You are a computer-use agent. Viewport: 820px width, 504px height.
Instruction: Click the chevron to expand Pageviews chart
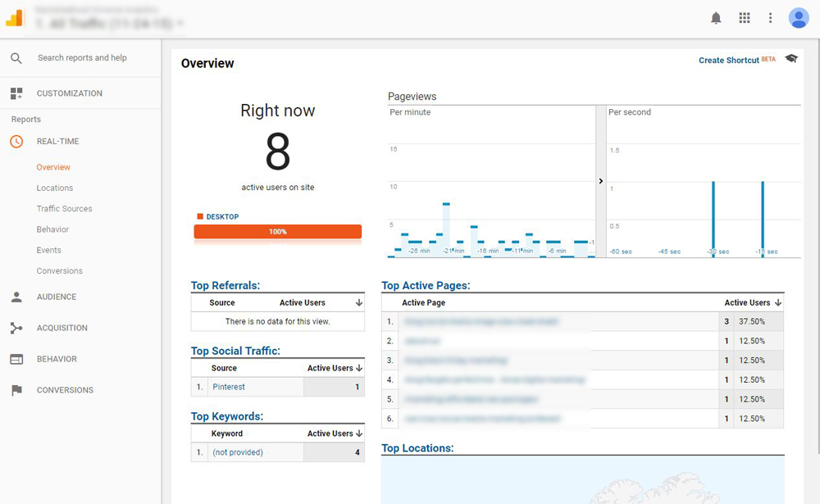600,181
